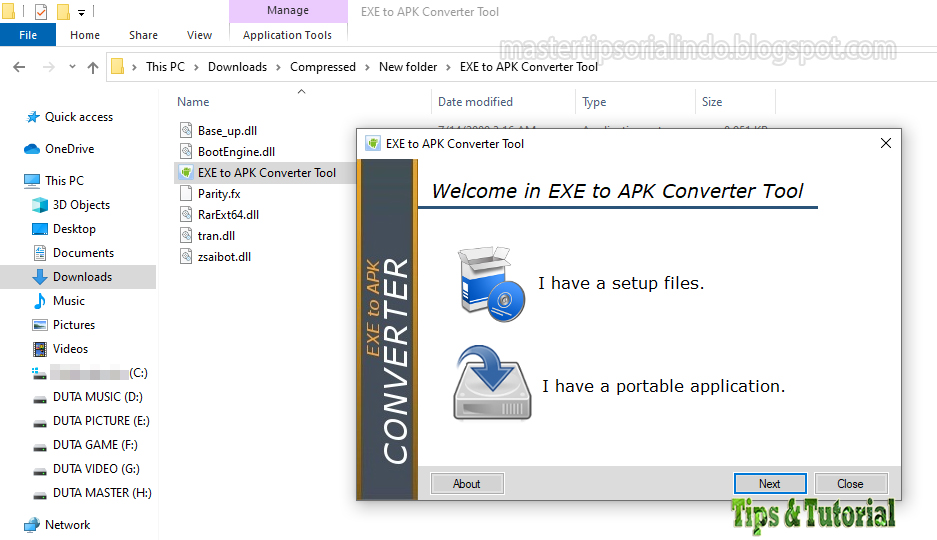This screenshot has width=937, height=540.
Task: Open the View ribbon tab
Action: [199, 35]
